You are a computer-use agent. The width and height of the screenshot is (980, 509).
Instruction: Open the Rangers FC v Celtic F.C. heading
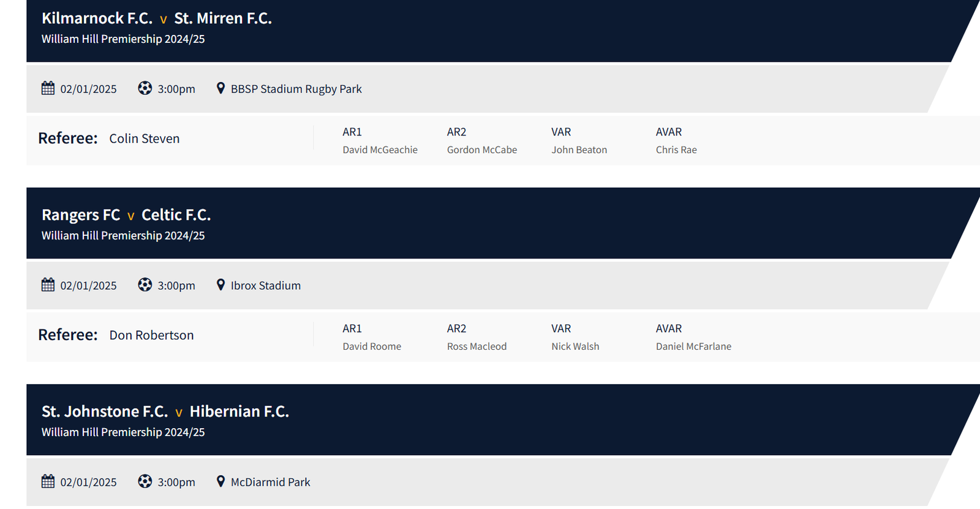pyautogui.click(x=126, y=215)
